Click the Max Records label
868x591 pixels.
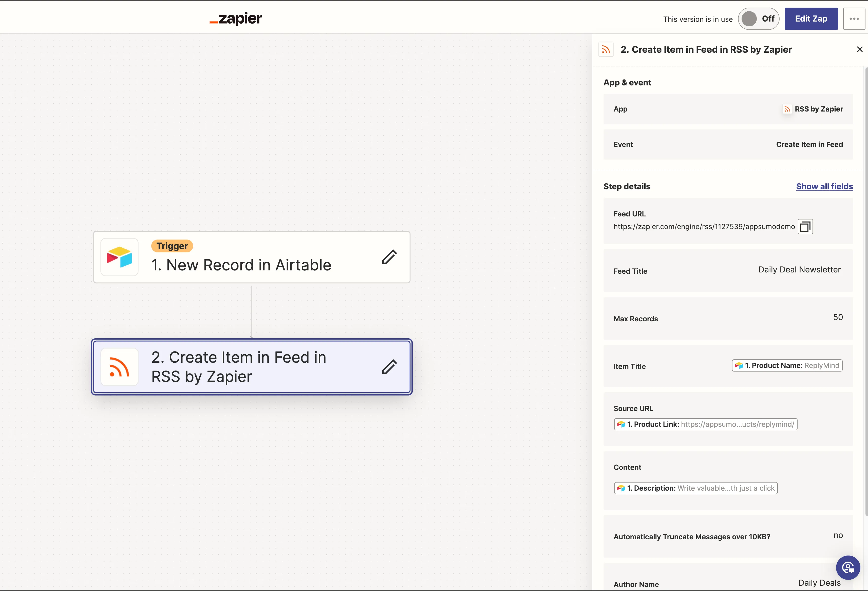point(635,319)
